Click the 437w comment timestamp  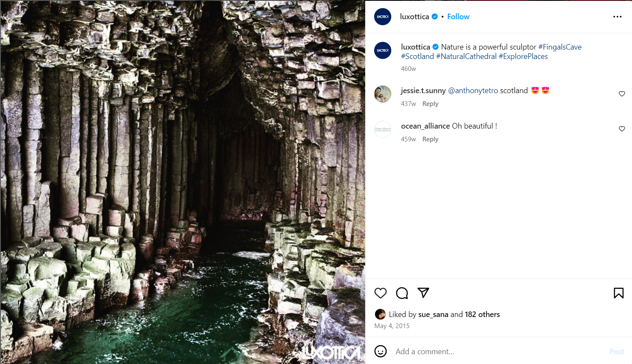[408, 104]
